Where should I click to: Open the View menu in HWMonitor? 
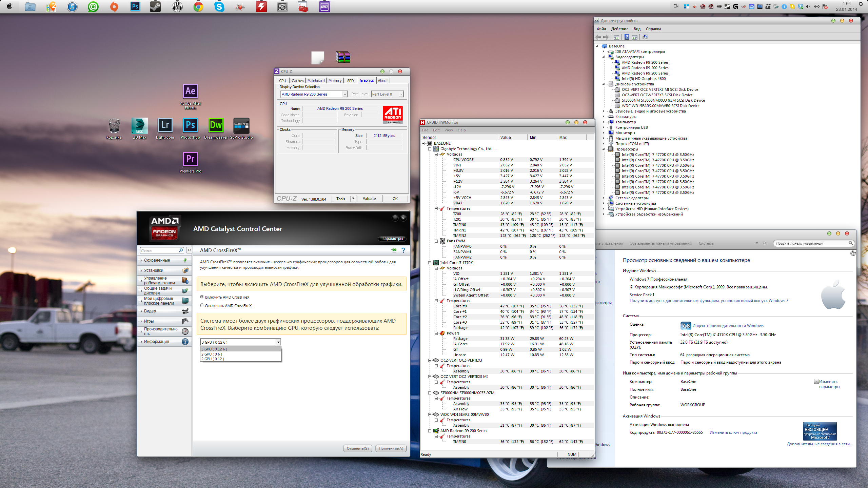(x=448, y=130)
